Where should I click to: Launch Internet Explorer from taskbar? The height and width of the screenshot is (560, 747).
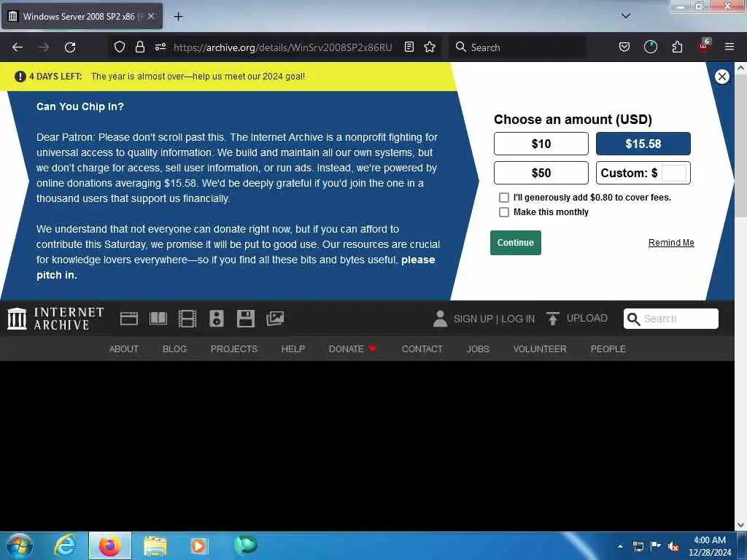65,545
